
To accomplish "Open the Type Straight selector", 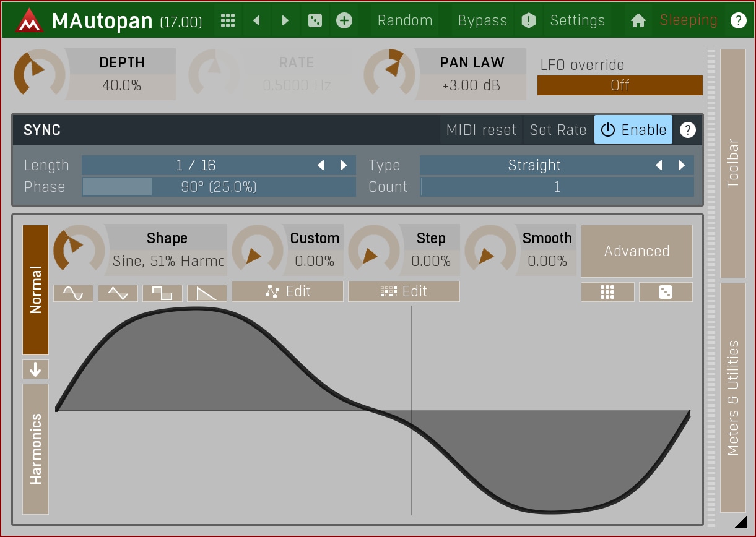I will [534, 165].
